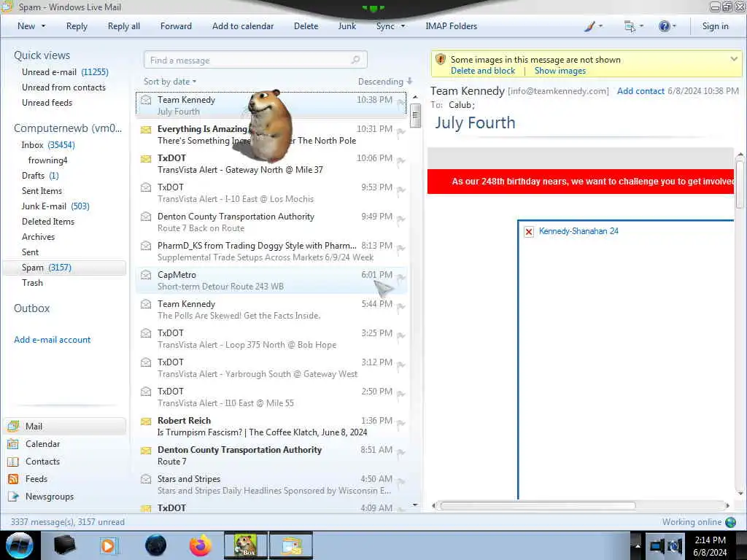
Task: Toggle flag on the CapMetro message
Action: 400,279
